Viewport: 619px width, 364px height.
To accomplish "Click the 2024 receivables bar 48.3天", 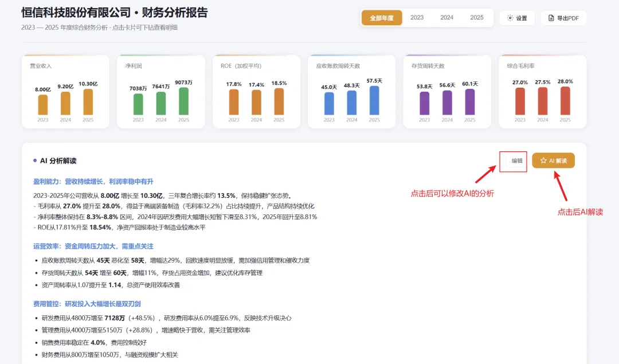I will tap(352, 103).
